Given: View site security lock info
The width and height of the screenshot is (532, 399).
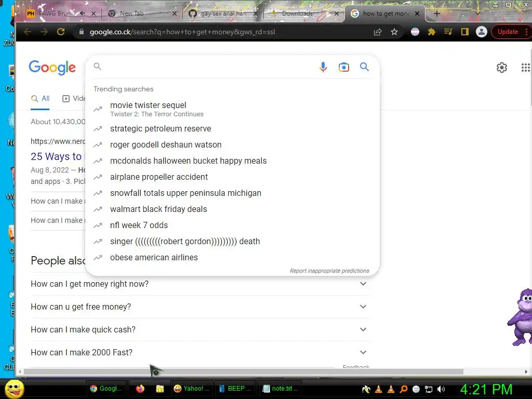Looking at the screenshot, I should (x=82, y=32).
